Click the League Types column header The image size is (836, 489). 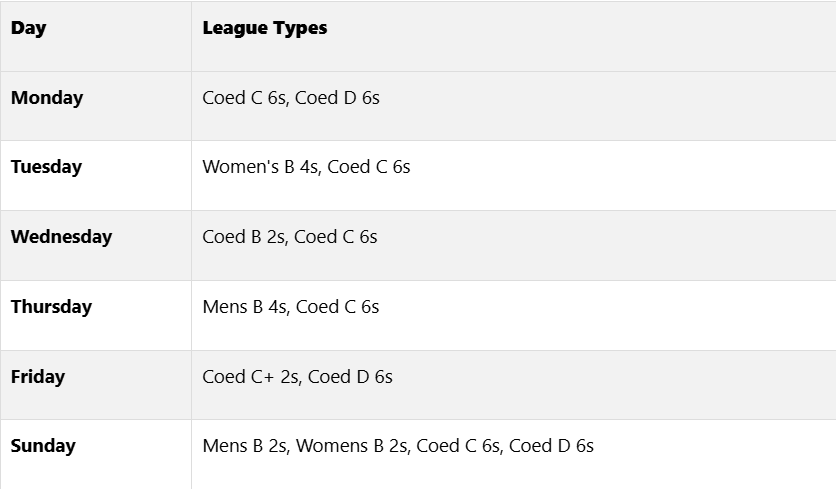tap(264, 28)
